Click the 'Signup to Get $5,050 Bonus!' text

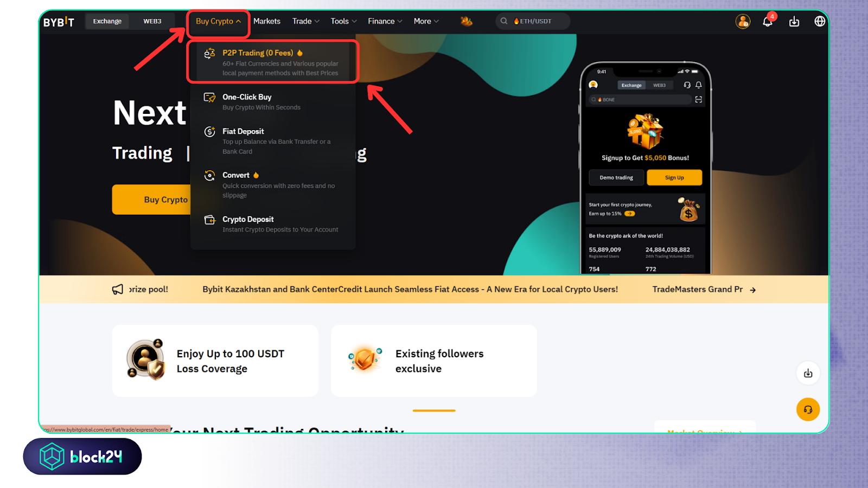pyautogui.click(x=645, y=158)
